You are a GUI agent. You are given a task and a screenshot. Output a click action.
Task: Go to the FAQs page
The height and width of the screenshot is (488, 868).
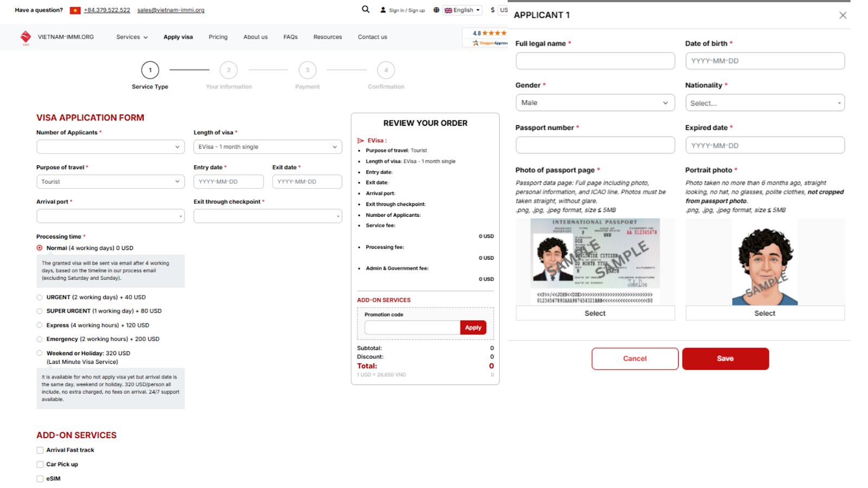pos(290,37)
